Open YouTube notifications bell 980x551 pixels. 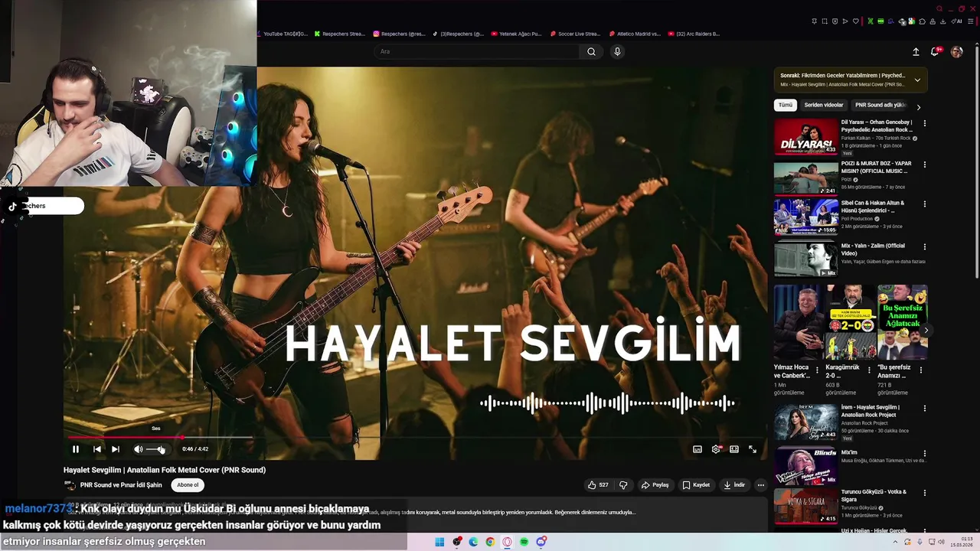coord(935,51)
